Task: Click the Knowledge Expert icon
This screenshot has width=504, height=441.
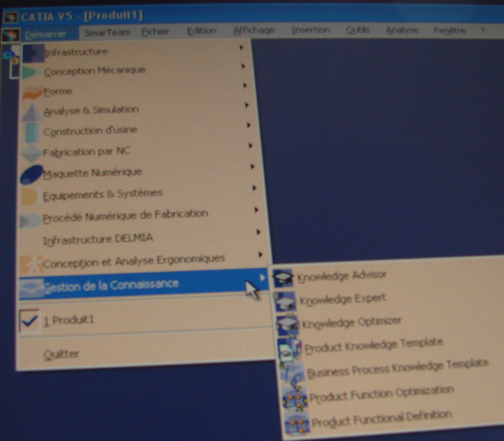Action: tap(285, 302)
